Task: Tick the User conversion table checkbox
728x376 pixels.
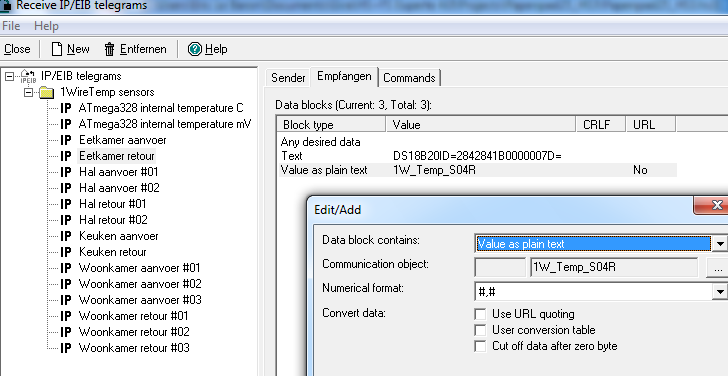Action: tap(480, 330)
